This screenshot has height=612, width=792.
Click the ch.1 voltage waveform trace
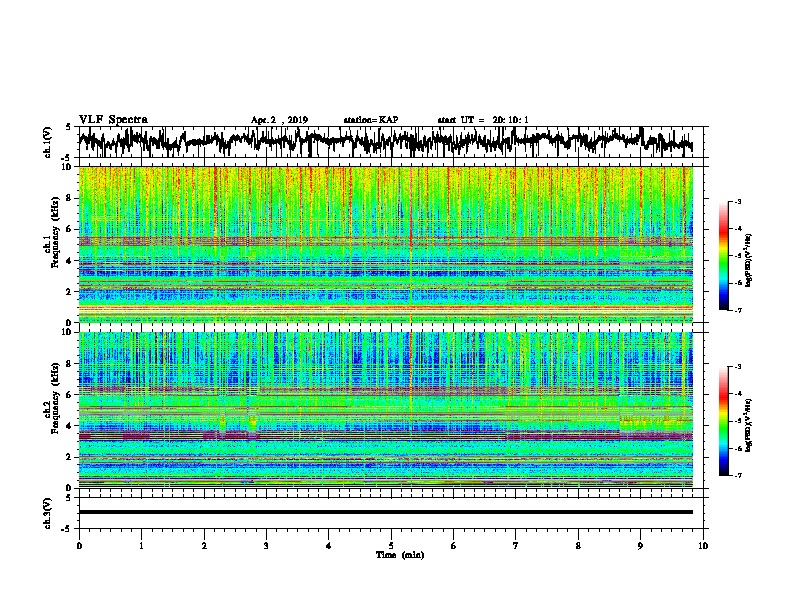click(x=385, y=141)
